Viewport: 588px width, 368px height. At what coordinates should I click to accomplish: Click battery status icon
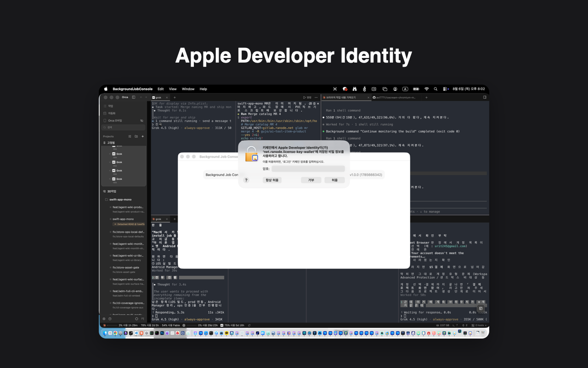[x=416, y=89]
